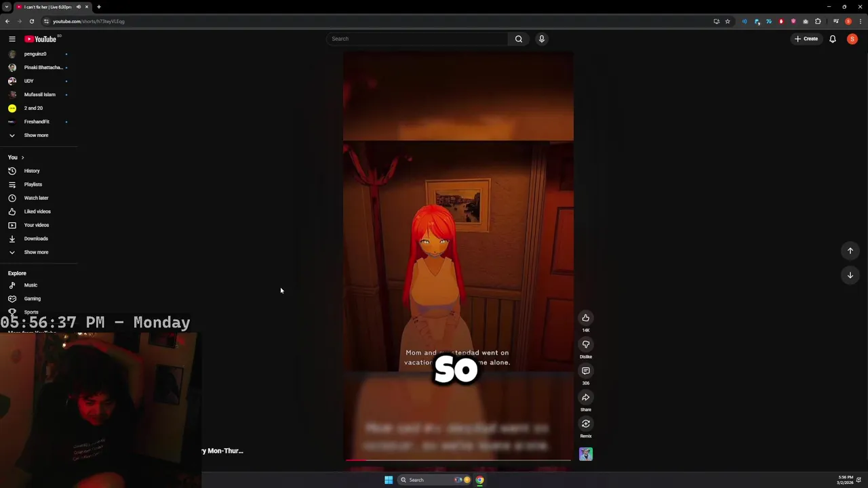Click the search magnifier button

(x=519, y=39)
